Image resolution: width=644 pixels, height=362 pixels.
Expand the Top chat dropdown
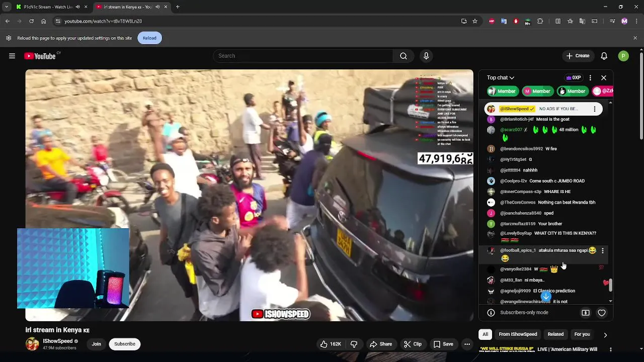coord(500,77)
